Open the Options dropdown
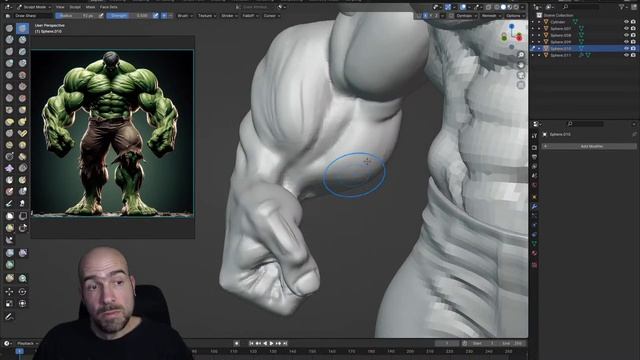 pos(515,16)
